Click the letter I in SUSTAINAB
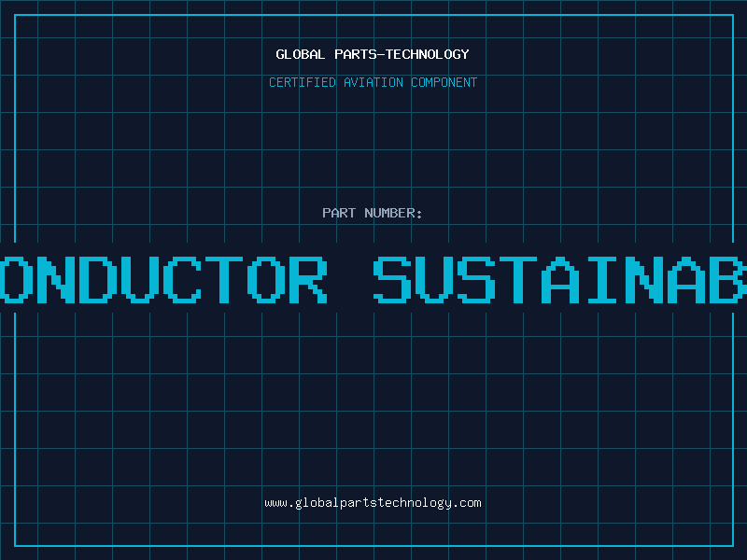Image resolution: width=747 pixels, height=560 pixels. coord(602,280)
